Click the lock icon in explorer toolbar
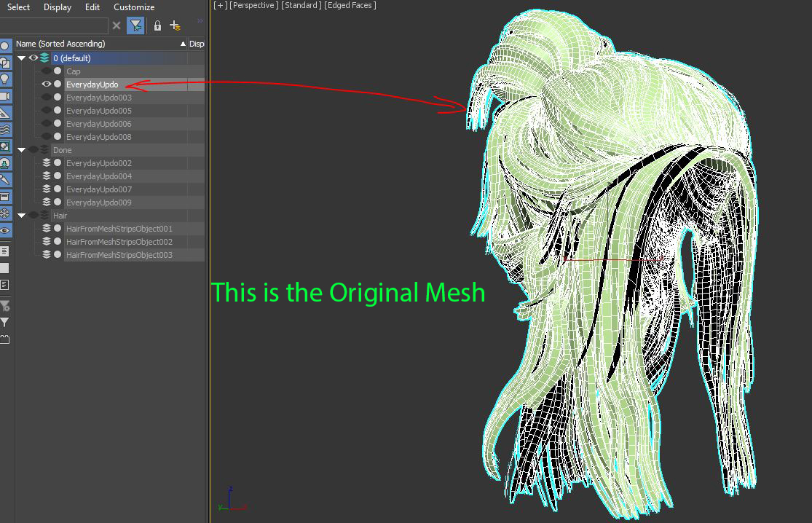 tap(157, 26)
